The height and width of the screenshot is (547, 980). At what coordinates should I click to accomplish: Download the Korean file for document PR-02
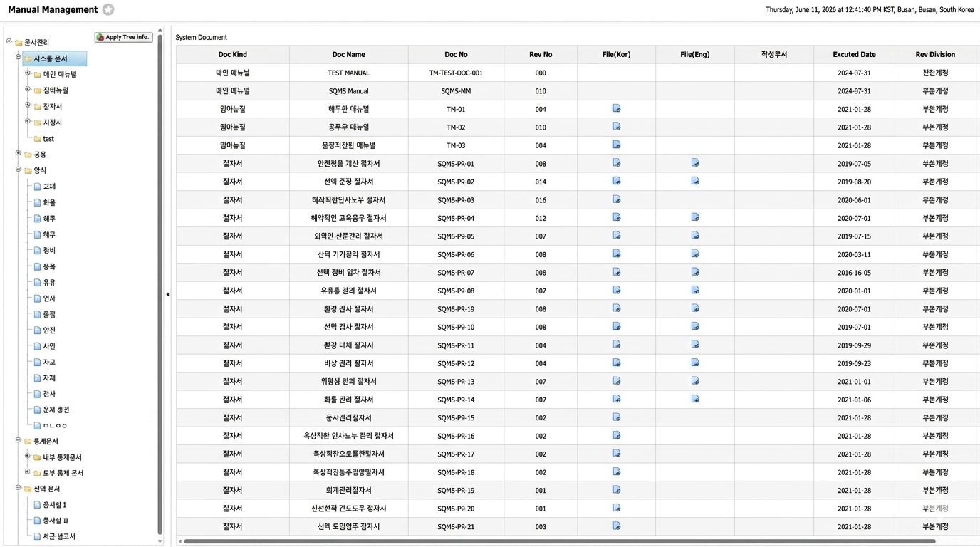[617, 181]
